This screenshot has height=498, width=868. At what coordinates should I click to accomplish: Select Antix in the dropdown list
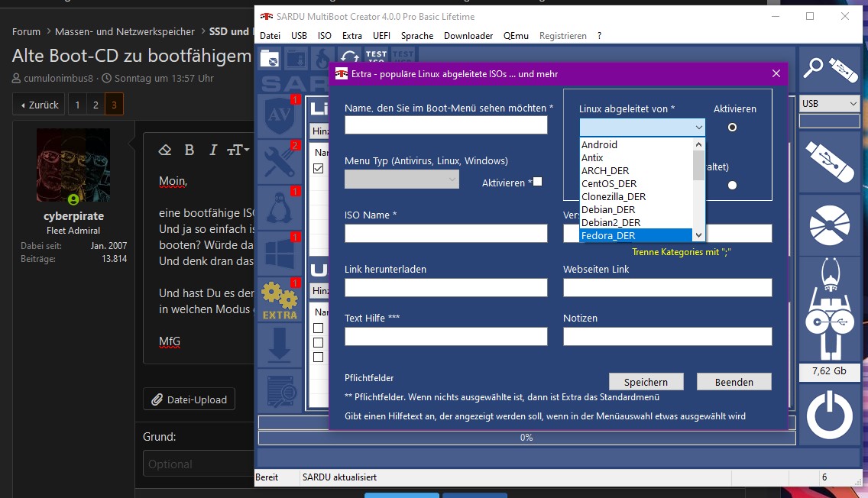coord(636,157)
